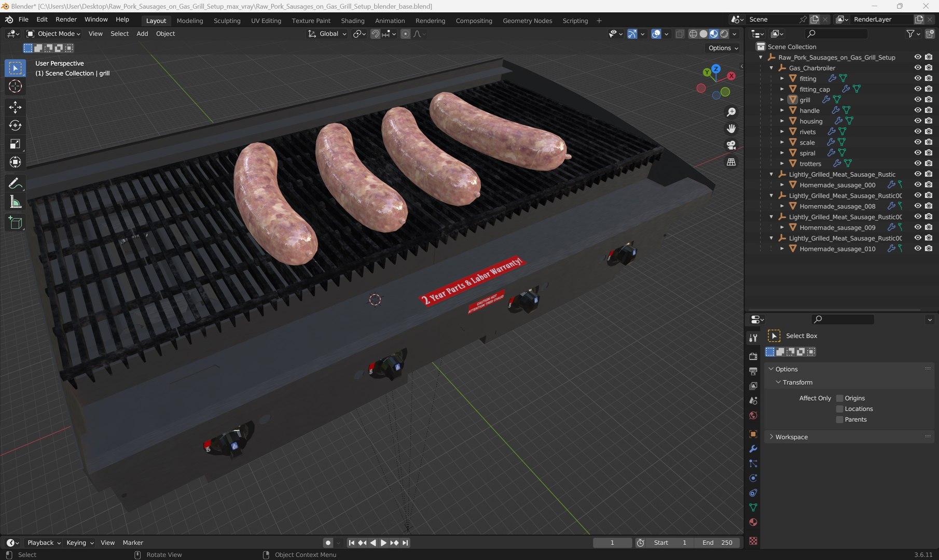
Task: Click the pan view hand icon
Action: pyautogui.click(x=731, y=129)
